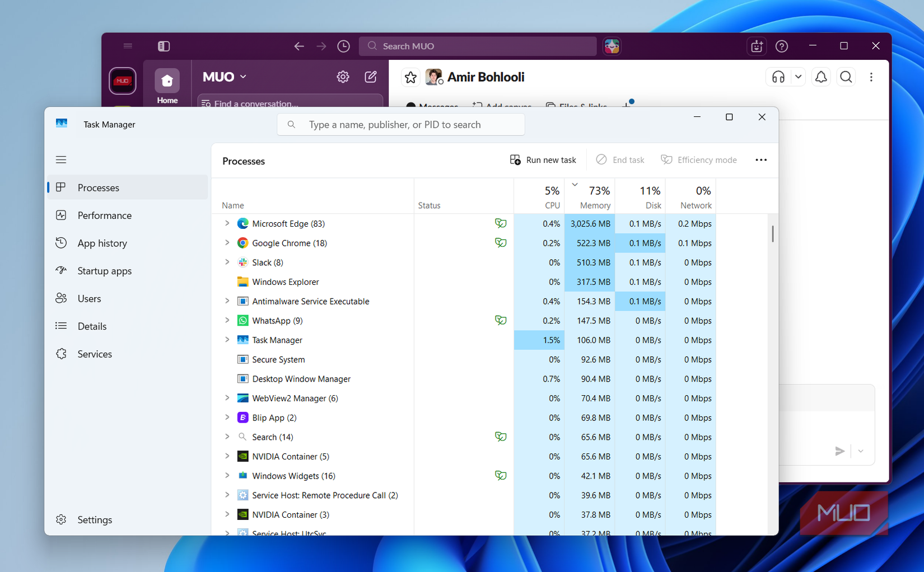
Task: Open huddle options dropdown arrow
Action: point(798,77)
